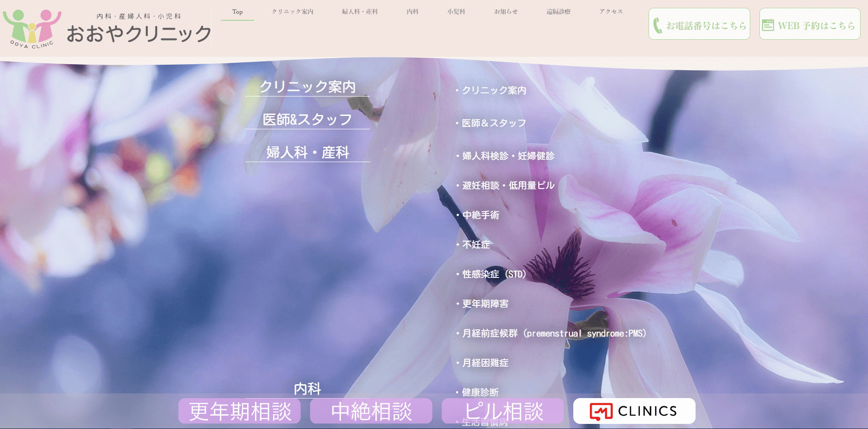
Task: Click the large 医師&スタッフ heading link
Action: pyautogui.click(x=307, y=120)
